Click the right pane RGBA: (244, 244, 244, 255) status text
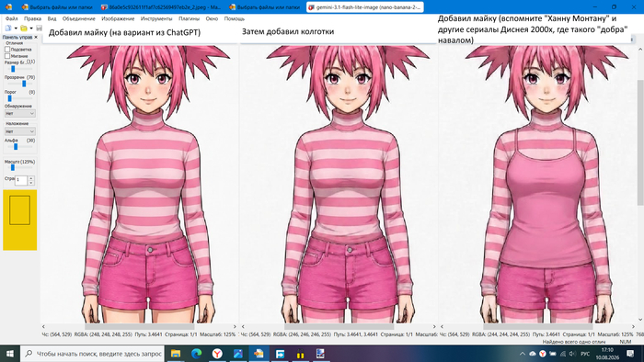Image resolution: width=644 pixels, height=362 pixels. tap(501, 334)
